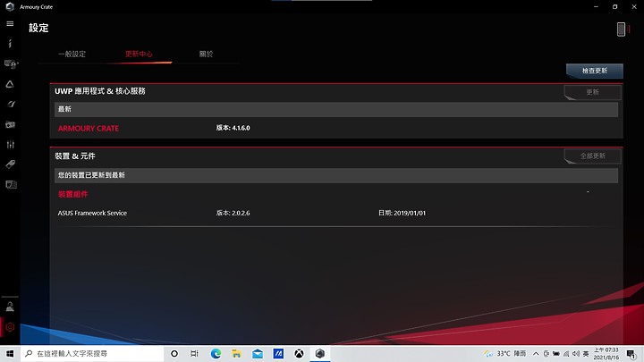Image resolution: width=644 pixels, height=362 pixels.
Task: Open the taskbar clock showing 07:33
Action: [x=606, y=353]
